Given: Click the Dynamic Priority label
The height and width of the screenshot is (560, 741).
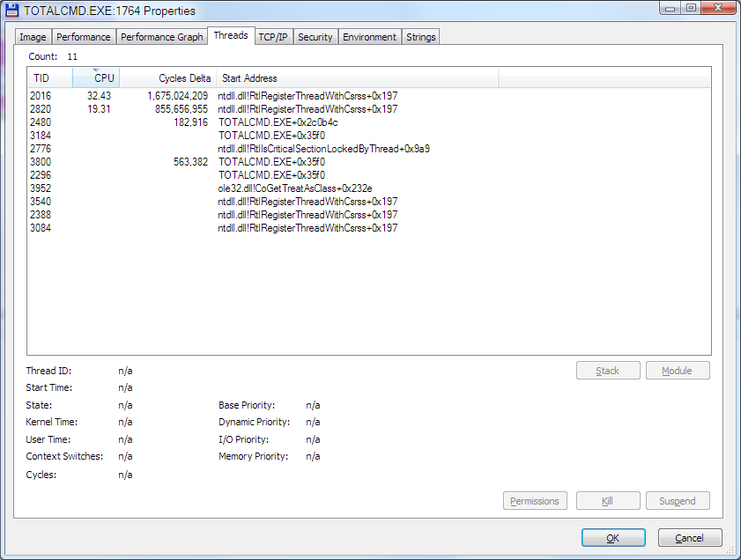Looking at the screenshot, I should [255, 422].
